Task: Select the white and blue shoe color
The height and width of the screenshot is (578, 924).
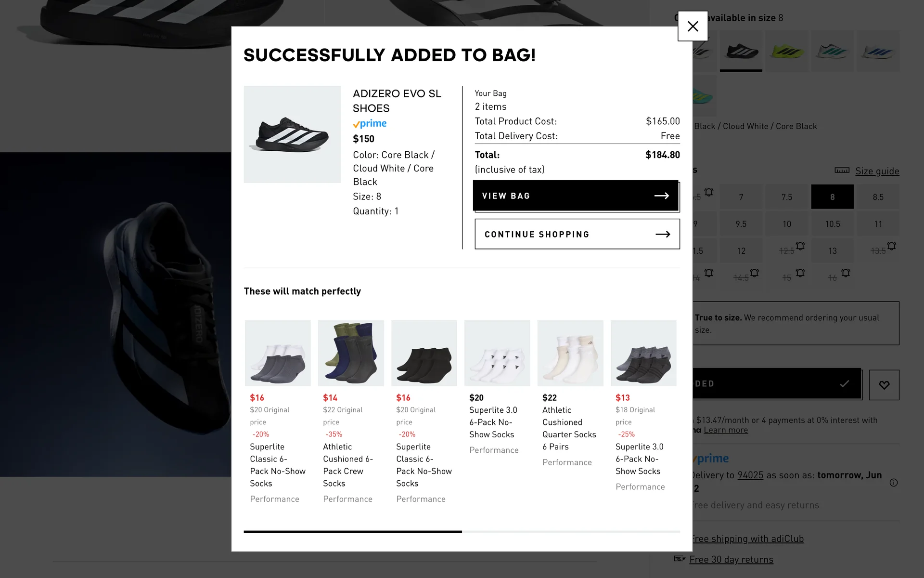Action: coord(878,51)
